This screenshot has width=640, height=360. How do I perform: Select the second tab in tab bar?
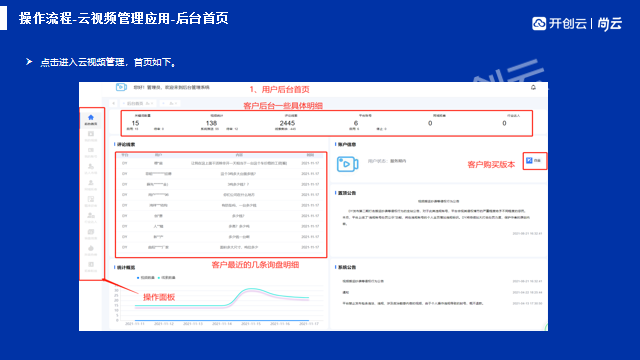(169, 104)
